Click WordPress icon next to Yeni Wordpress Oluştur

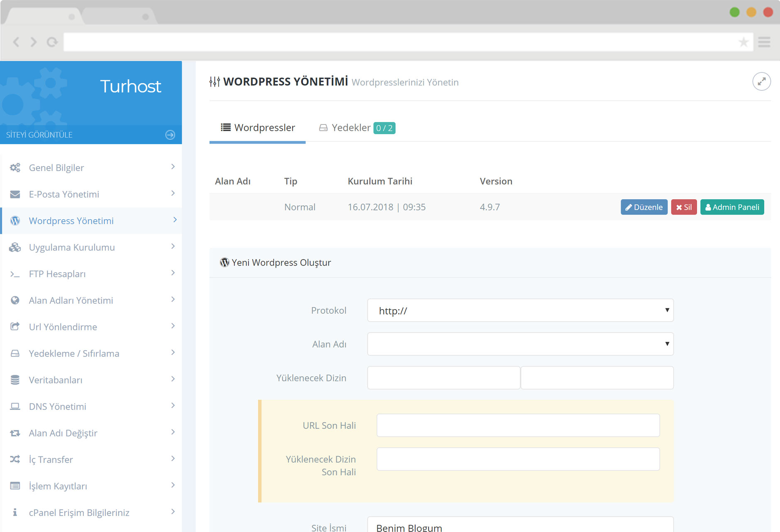point(224,262)
